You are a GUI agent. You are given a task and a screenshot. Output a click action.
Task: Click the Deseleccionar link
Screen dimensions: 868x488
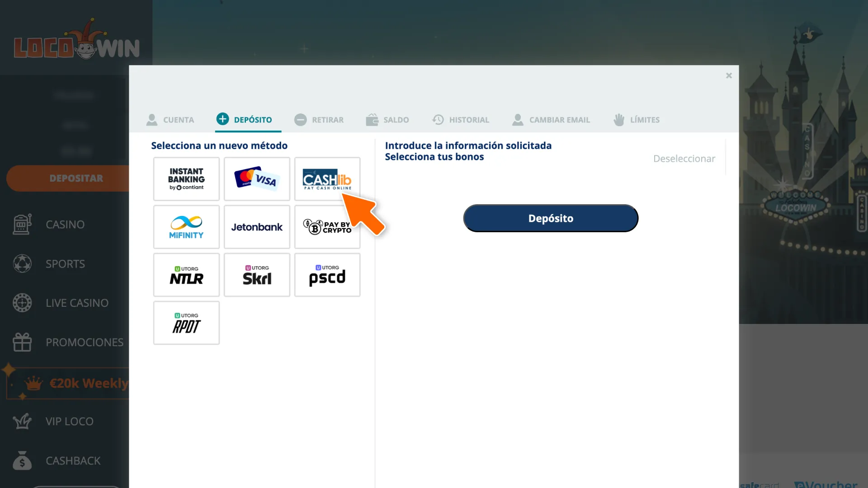point(684,159)
